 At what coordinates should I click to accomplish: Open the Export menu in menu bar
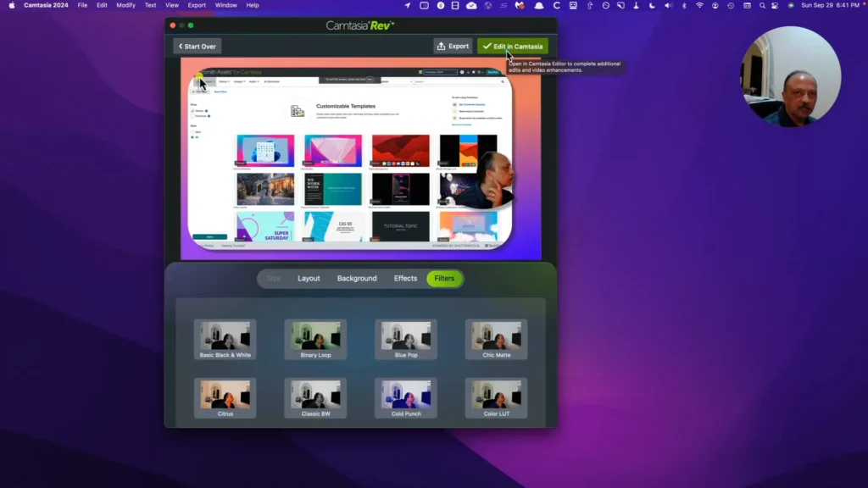[197, 6]
